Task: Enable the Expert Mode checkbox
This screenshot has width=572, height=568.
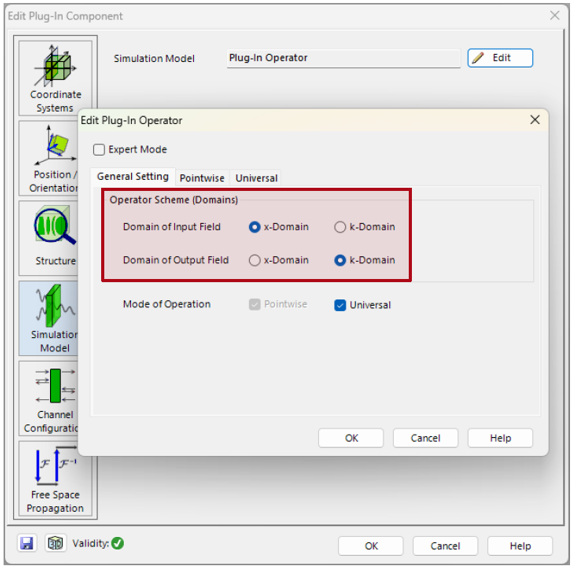Action: pos(99,150)
